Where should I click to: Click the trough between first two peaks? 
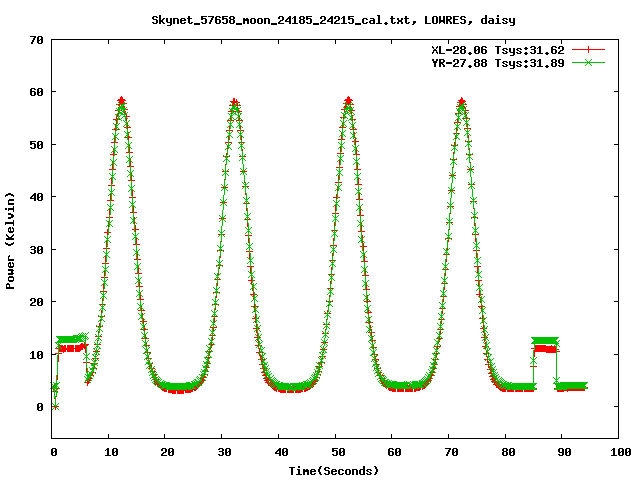tap(178, 388)
